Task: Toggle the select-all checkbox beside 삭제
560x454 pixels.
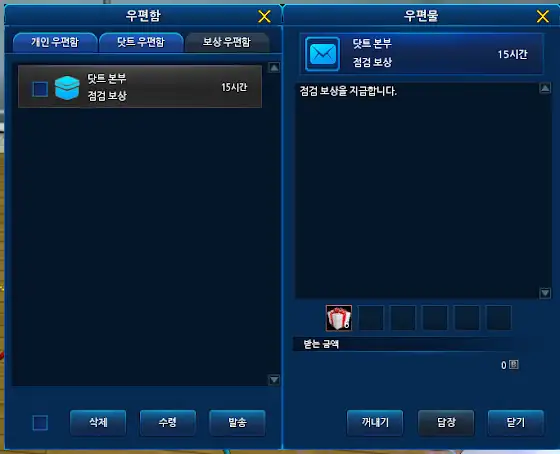Action: pyautogui.click(x=40, y=423)
